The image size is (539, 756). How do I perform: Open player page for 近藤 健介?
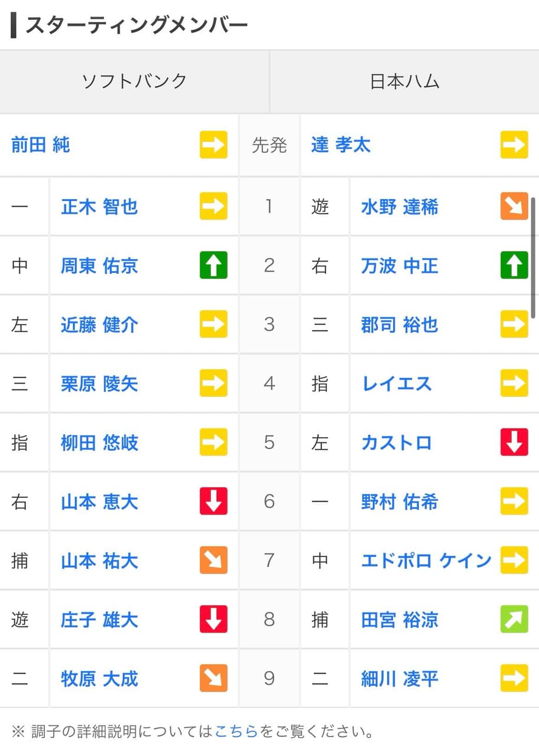(x=99, y=325)
